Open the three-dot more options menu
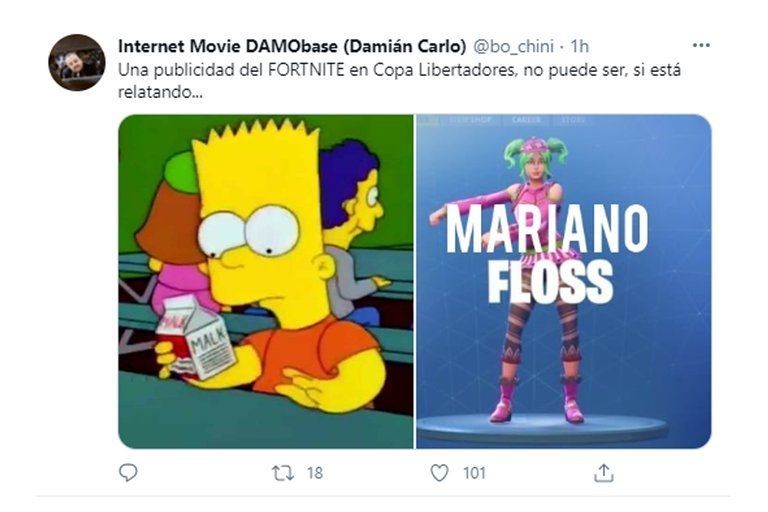The height and width of the screenshot is (512, 768). point(701,45)
